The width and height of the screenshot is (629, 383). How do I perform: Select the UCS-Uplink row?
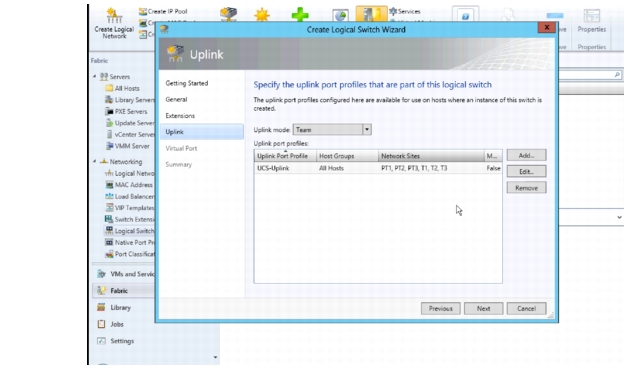click(378, 168)
